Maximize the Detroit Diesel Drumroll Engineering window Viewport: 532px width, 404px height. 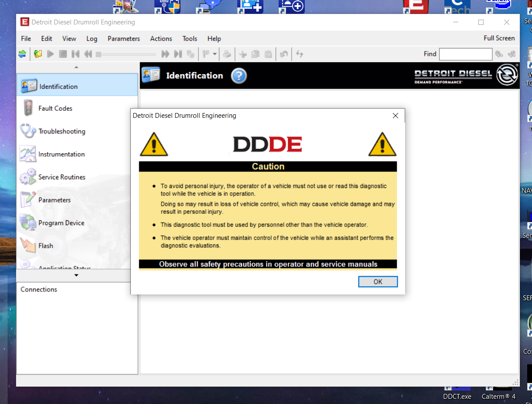pos(481,22)
